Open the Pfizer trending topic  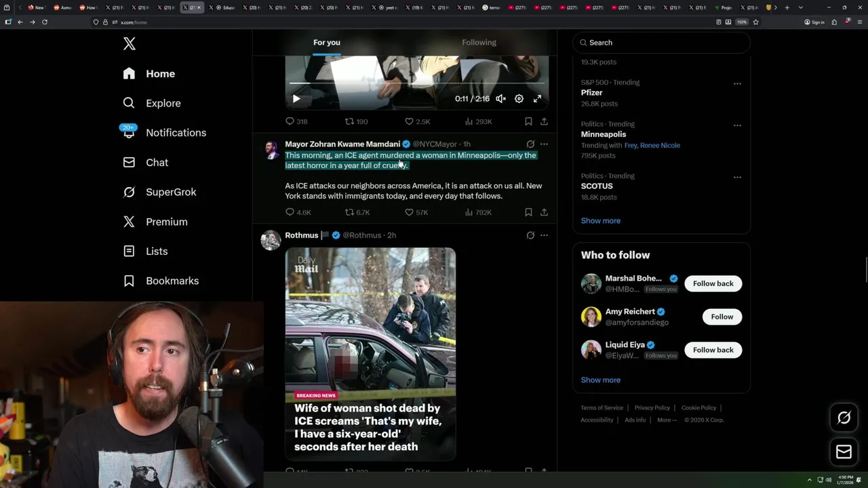pyautogui.click(x=592, y=93)
